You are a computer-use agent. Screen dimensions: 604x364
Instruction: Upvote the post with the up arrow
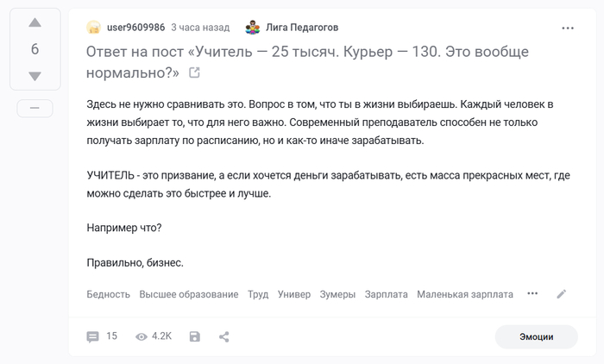coord(35,22)
